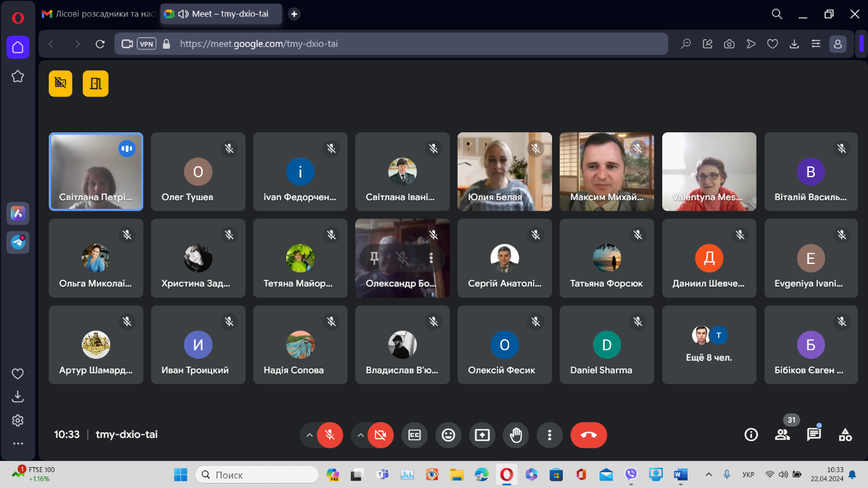The image size is (868, 488).
Task: Go back in the browser
Action: pyautogui.click(x=51, y=44)
